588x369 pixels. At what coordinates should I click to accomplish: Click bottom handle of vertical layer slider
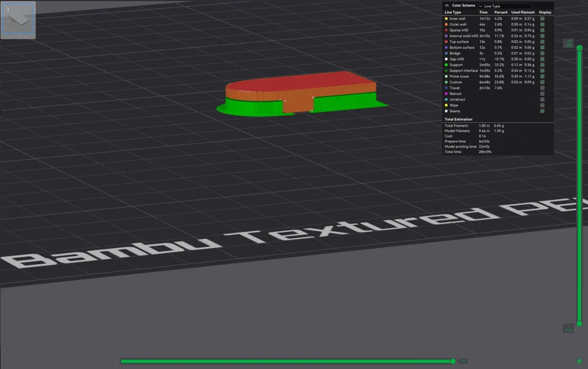pos(579,324)
